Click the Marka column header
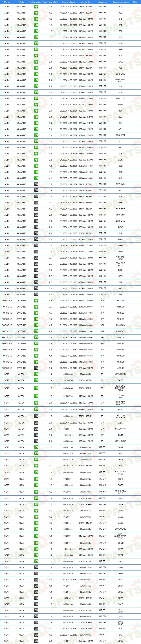141x644 pixels. [7, 2]
